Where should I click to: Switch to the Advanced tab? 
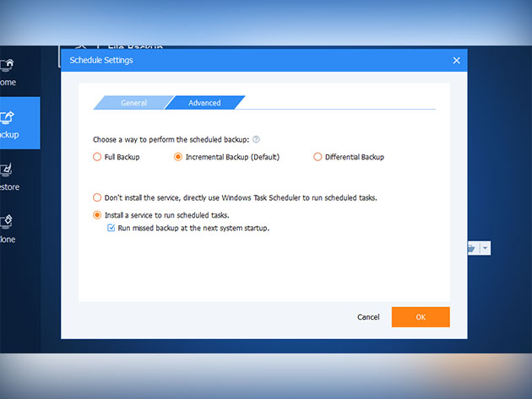[x=204, y=103]
